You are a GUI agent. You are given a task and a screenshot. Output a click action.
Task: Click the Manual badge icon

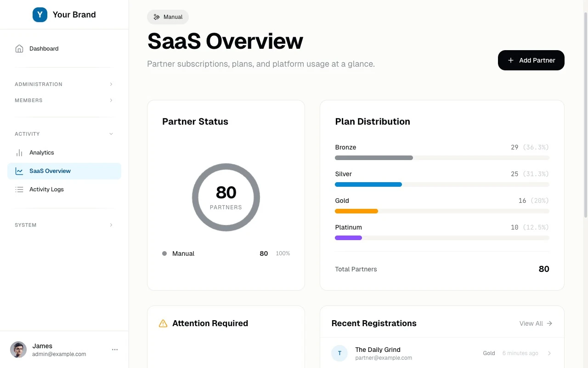[157, 17]
